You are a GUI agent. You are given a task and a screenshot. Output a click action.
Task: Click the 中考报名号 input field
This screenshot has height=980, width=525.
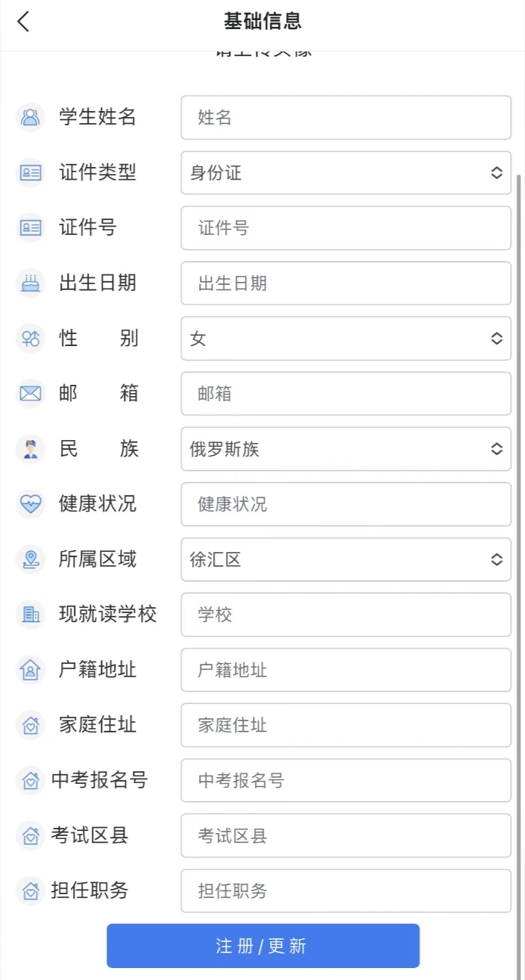point(346,780)
